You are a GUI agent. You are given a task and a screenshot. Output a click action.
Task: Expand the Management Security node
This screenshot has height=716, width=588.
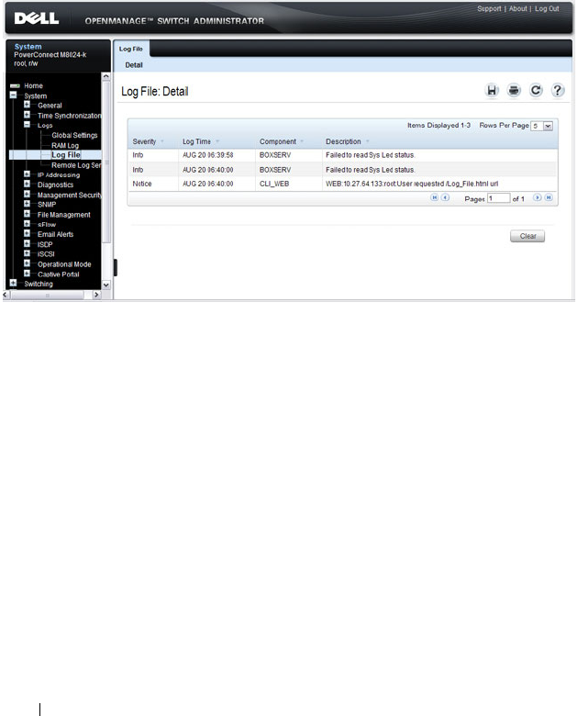27,194
